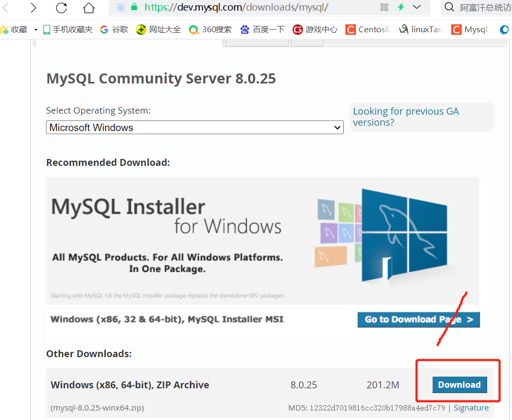Screen dimensions: 512x420
Task: Download the Windows ZIP Archive
Action: (460, 385)
